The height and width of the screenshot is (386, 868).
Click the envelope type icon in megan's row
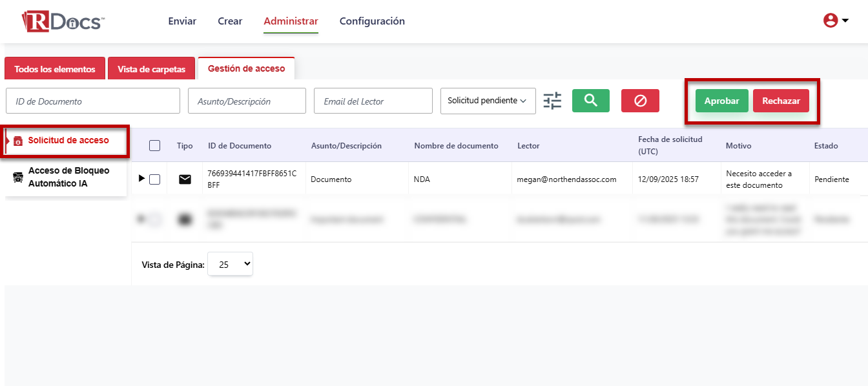pos(185,179)
